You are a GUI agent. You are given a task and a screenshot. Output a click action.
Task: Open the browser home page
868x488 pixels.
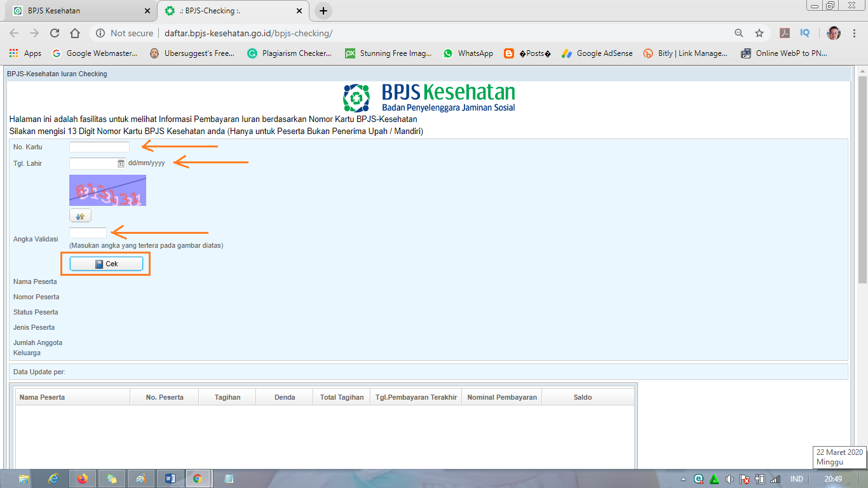[75, 33]
